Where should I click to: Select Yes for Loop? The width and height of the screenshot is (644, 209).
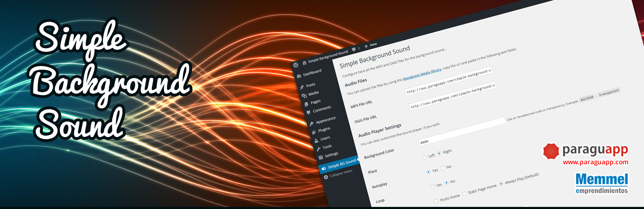(433, 186)
